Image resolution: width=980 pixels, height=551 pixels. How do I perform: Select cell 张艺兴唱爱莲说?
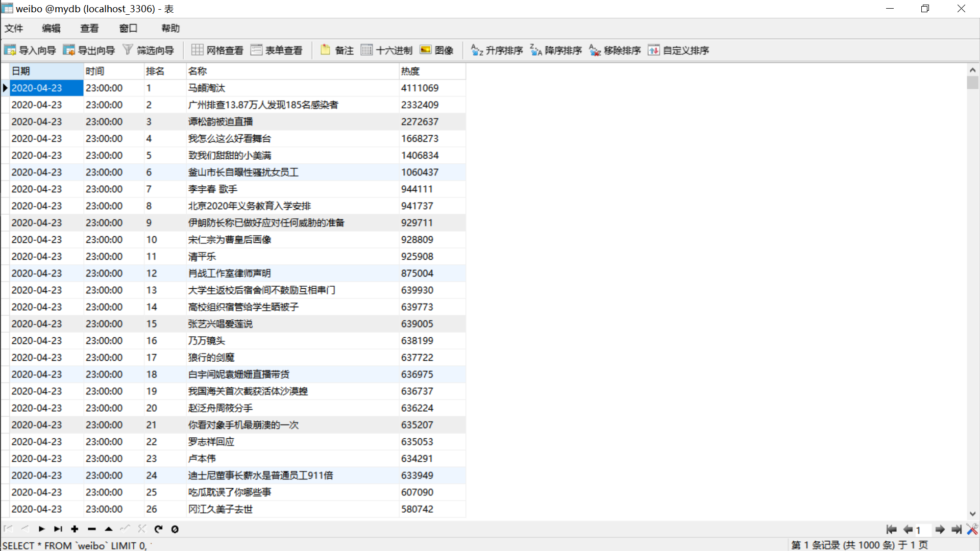point(292,323)
